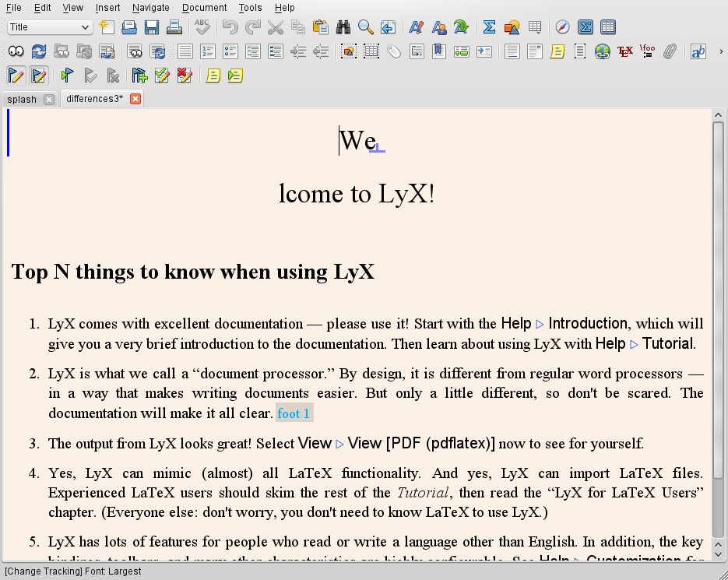This screenshot has height=580, width=728.
Task: Click the Insert Hyperlink globe icon
Action: [x=602, y=51]
